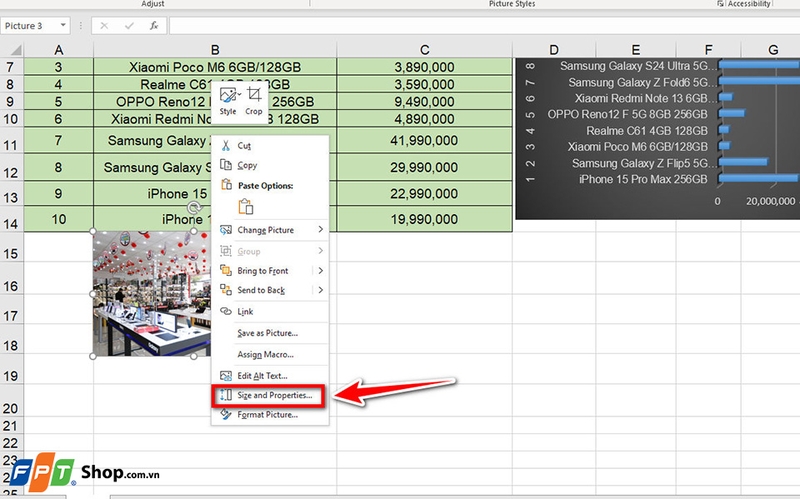This screenshot has height=499, width=800.
Task: Select column C header
Action: pyautogui.click(x=424, y=49)
